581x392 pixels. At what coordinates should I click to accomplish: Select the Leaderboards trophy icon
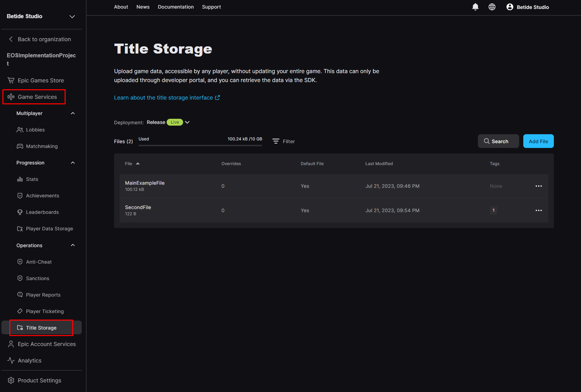tap(20, 212)
